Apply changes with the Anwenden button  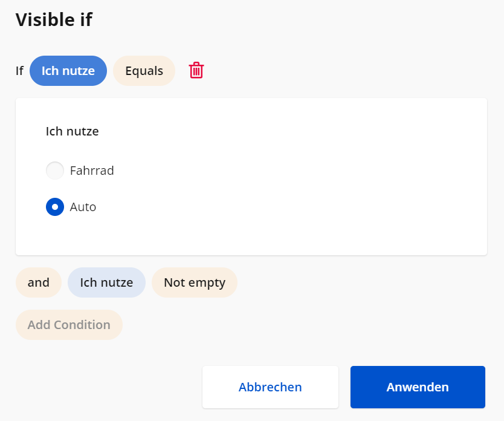click(x=418, y=387)
